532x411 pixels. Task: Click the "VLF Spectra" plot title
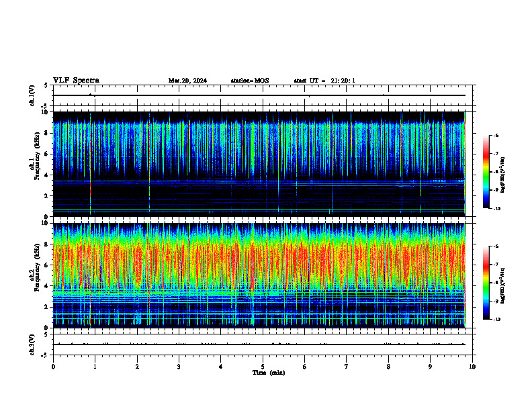pyautogui.click(x=76, y=81)
